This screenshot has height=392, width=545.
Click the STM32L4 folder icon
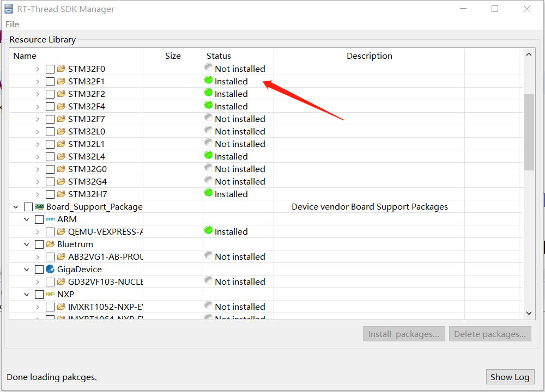click(61, 157)
